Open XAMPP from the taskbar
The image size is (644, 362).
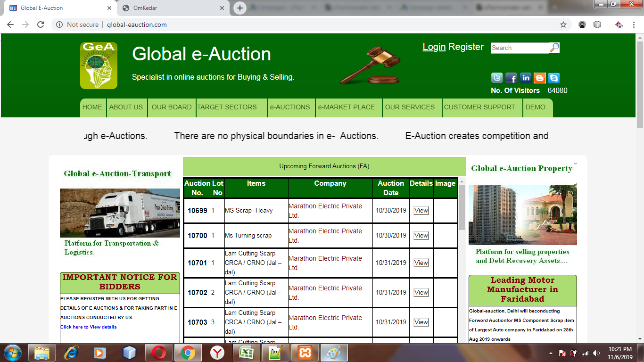click(x=305, y=353)
